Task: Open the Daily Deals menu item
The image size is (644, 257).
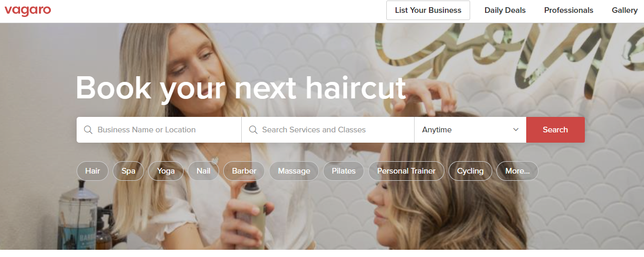Action: (x=505, y=10)
